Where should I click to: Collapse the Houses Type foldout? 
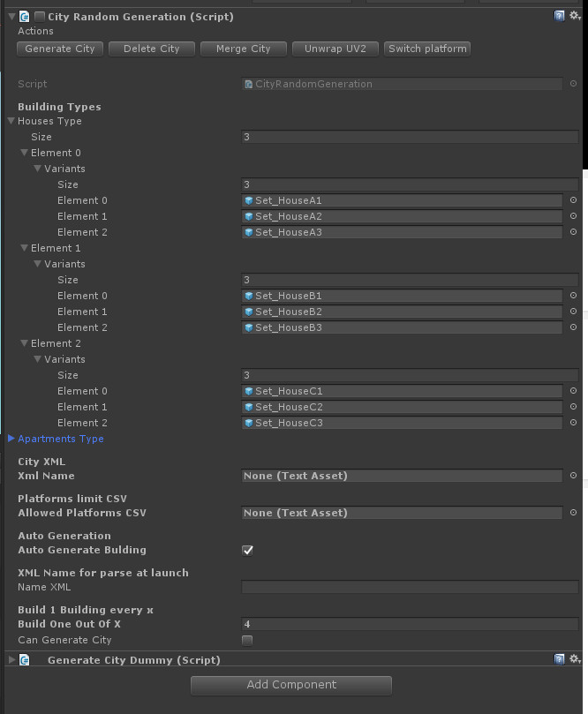11,121
